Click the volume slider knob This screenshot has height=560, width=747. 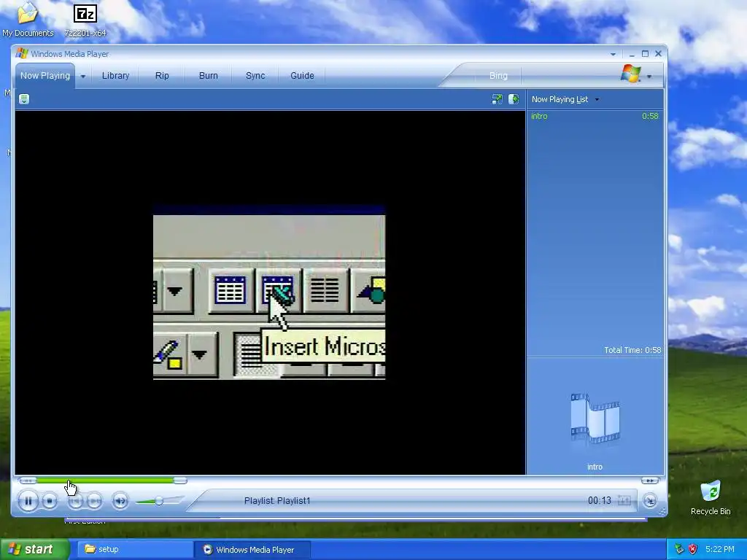(x=159, y=501)
